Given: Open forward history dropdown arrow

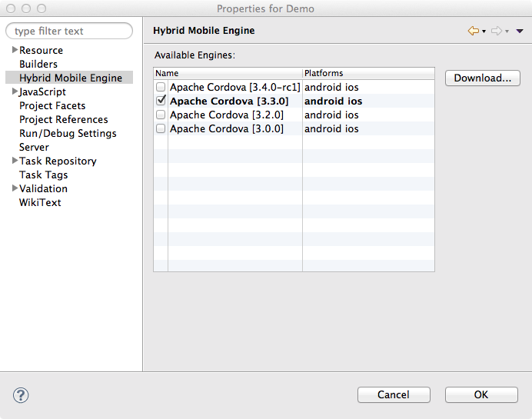Looking at the screenshot, I should tap(507, 32).
